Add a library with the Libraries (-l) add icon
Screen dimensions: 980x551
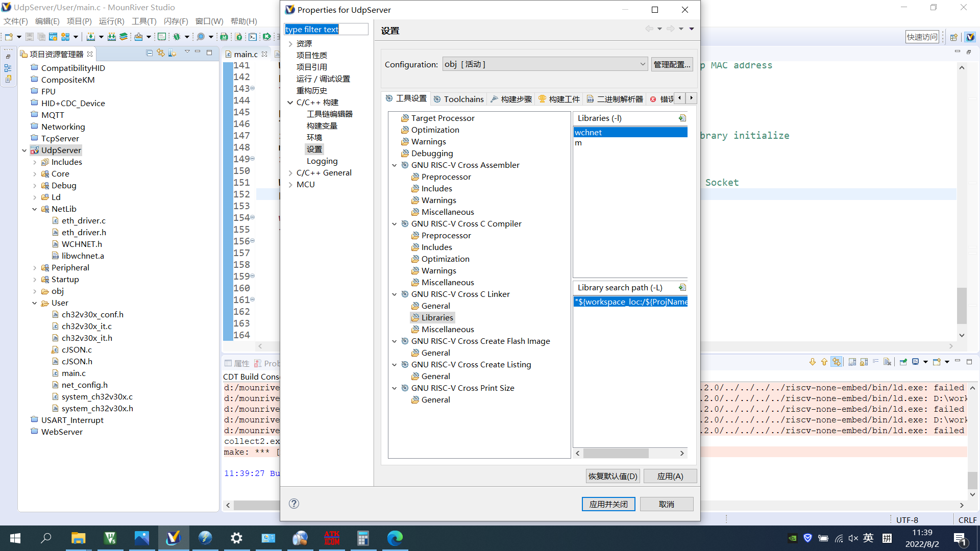[x=682, y=118]
